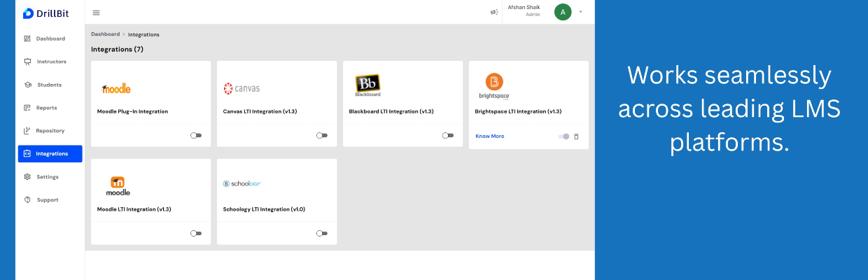
Task: Click Blackboard LTI Integration (v1.3) title
Action: coord(391,111)
